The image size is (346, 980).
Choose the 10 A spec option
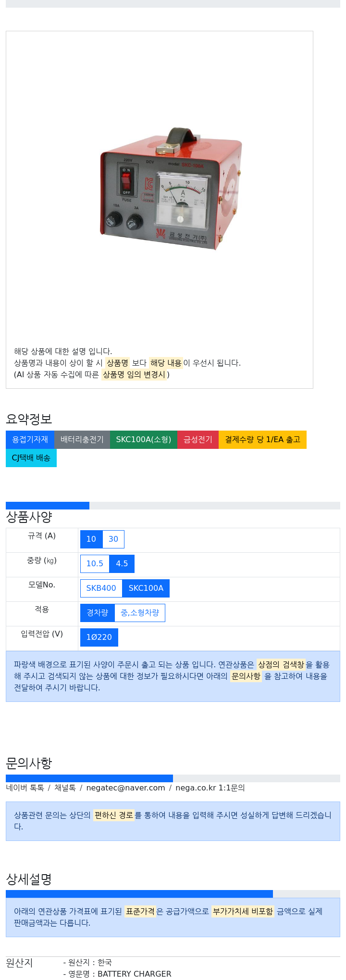(x=91, y=539)
